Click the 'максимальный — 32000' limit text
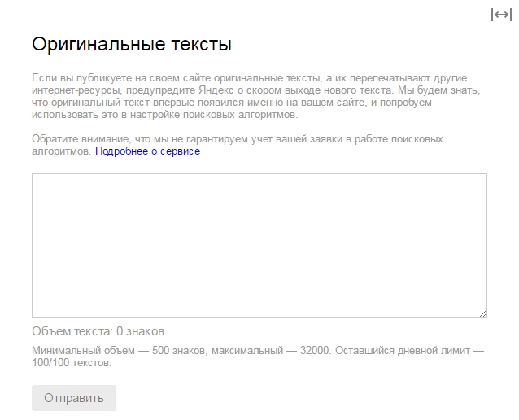The image size is (519, 420). [271, 351]
